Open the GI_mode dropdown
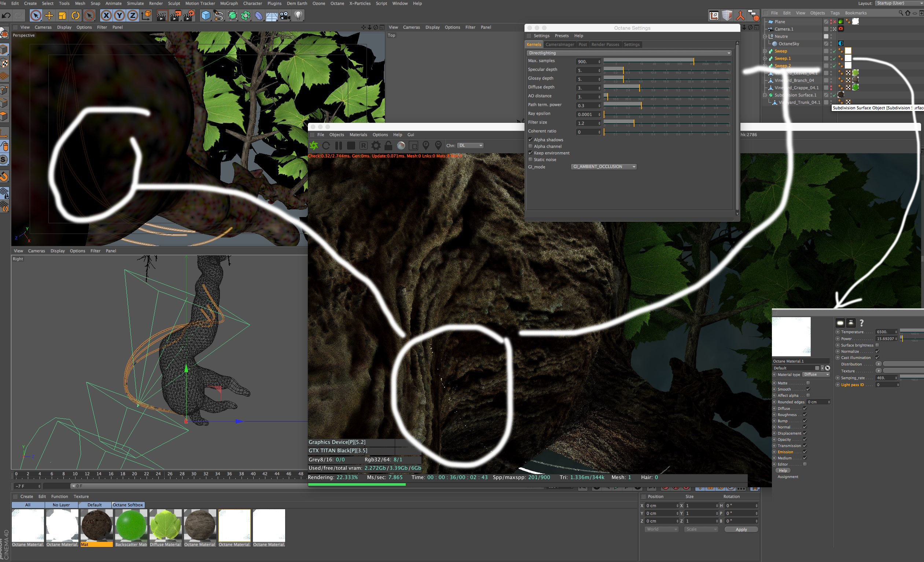The width and height of the screenshot is (924, 562). coord(604,166)
